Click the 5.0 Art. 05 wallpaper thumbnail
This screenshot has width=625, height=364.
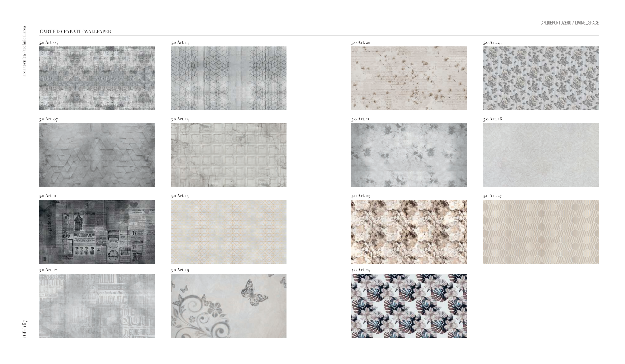click(x=97, y=78)
